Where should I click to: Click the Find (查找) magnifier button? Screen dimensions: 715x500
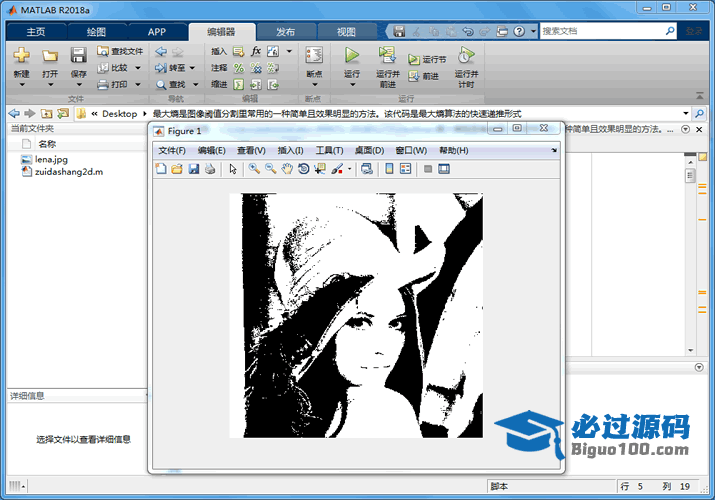170,84
